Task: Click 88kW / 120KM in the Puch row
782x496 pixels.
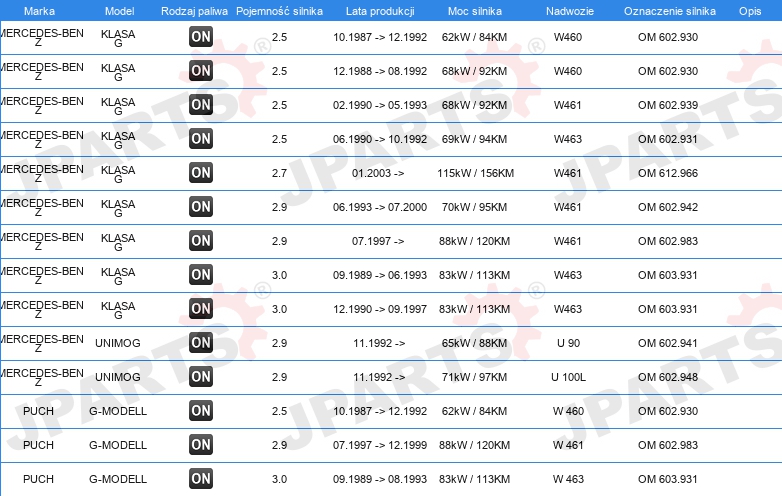Action: 474,445
